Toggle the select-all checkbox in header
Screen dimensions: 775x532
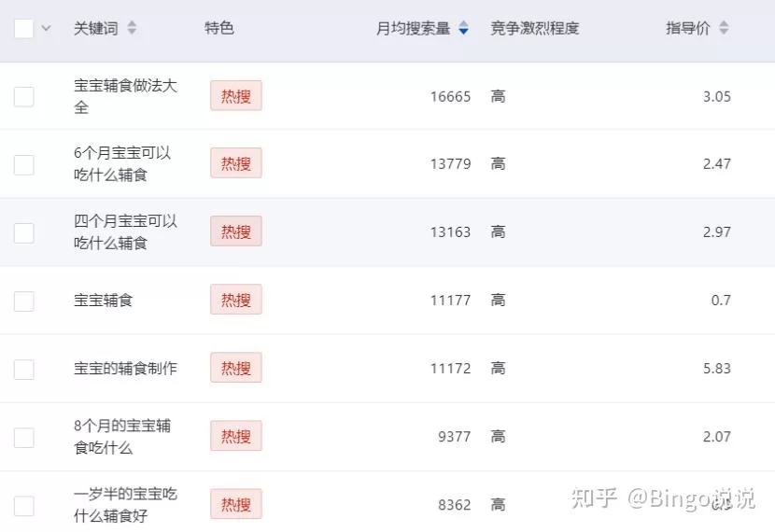pos(23,28)
